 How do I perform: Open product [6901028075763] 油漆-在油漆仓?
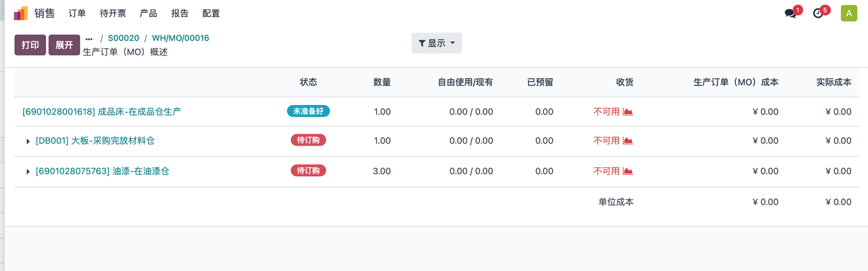point(102,171)
